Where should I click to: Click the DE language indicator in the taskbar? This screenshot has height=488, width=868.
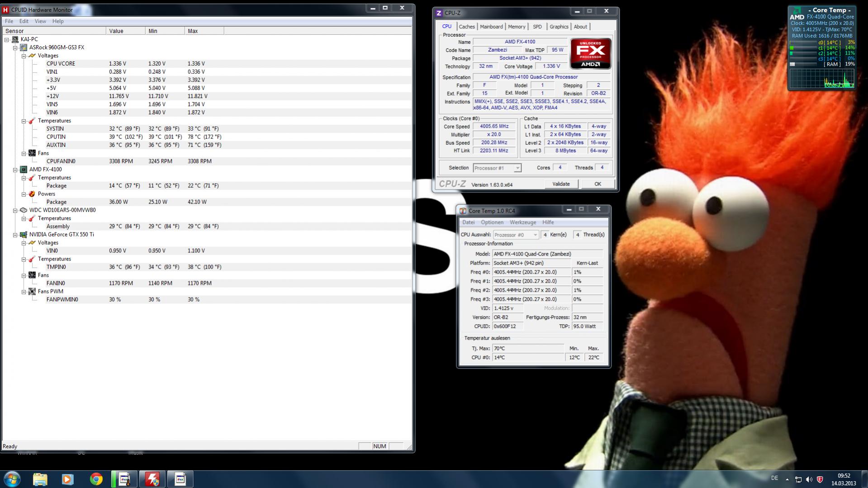click(x=774, y=479)
